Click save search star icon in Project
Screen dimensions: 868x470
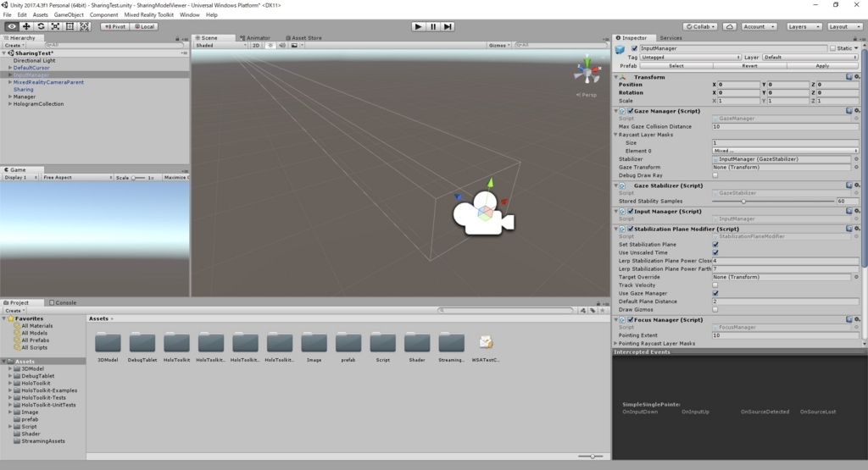tap(603, 311)
